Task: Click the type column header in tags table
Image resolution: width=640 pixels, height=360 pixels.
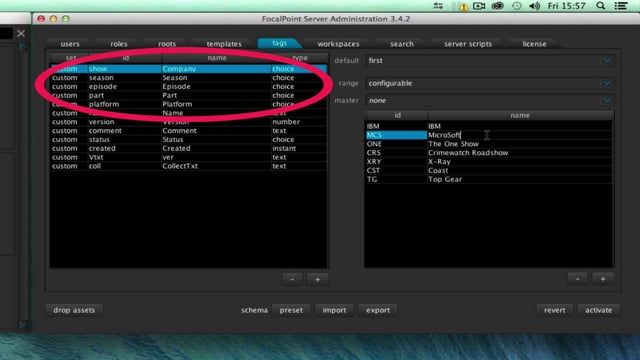Action: 300,58
